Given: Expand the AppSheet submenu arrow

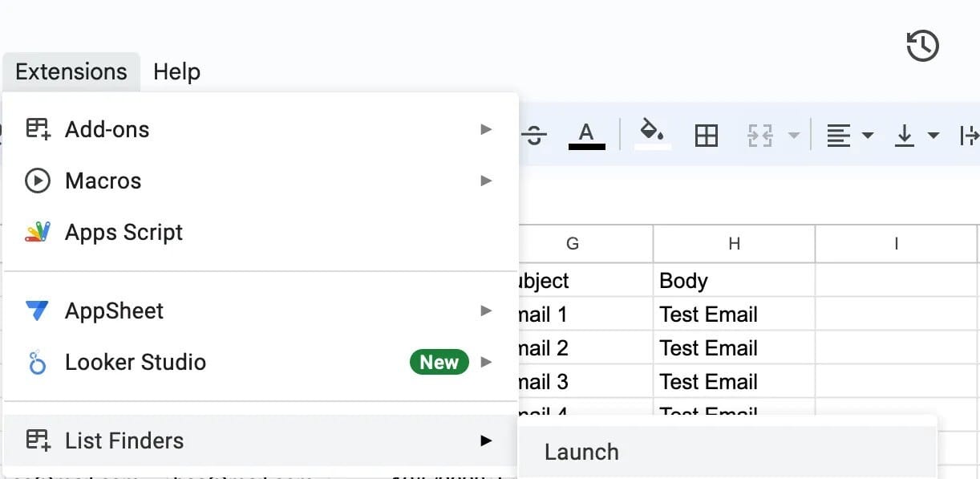Looking at the screenshot, I should coord(486,311).
